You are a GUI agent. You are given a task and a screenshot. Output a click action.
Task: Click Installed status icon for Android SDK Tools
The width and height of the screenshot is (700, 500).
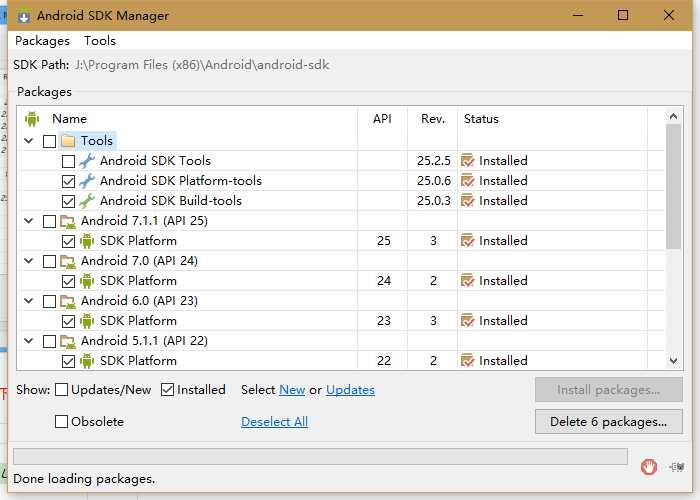pyautogui.click(x=467, y=161)
